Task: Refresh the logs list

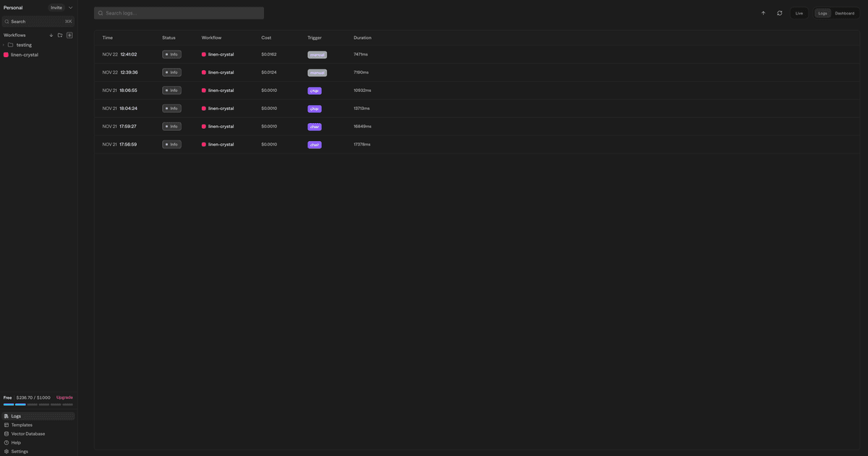Action: click(780, 13)
